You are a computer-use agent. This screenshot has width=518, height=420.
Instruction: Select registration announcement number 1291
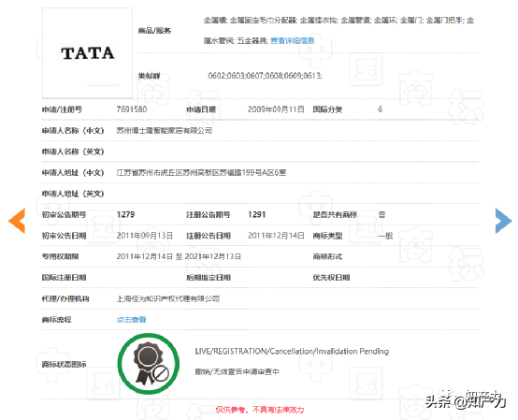257,214
